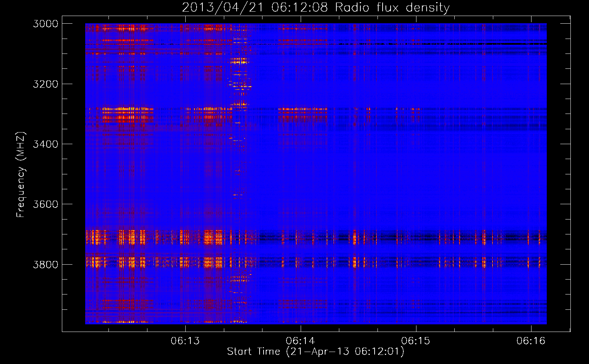589x364 pixels.
Task: Click the 3000 frequency tick label
Action: (46, 24)
